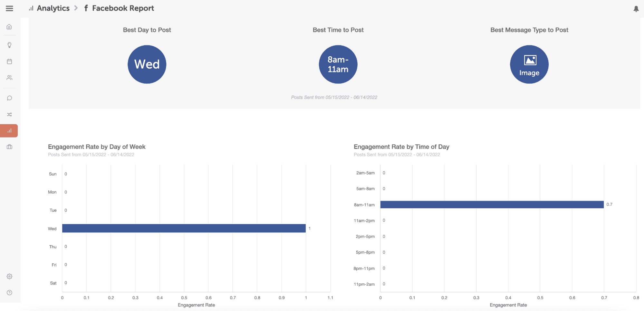Open the hamburger menu
644x311 pixels.
tap(9, 8)
